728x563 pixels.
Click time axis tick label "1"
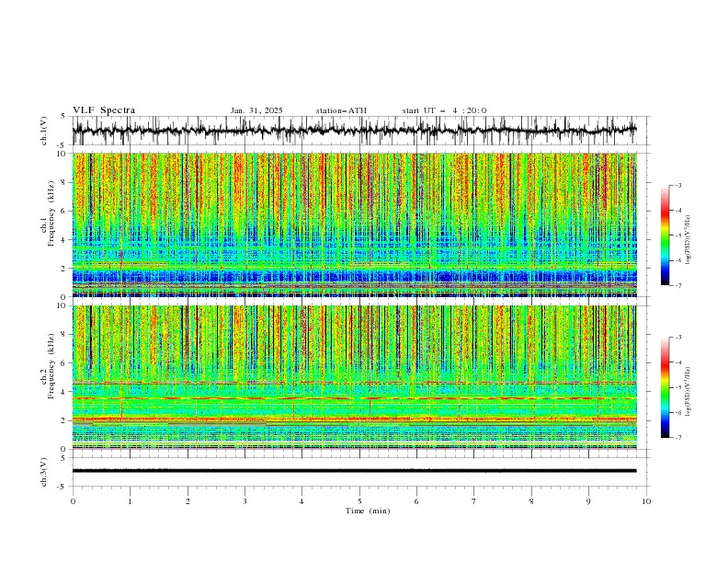(x=130, y=501)
